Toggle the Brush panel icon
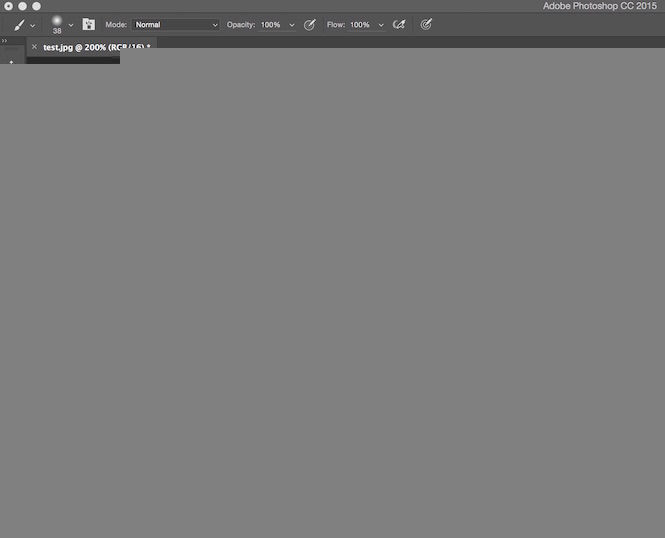This screenshot has height=538, width=665. pos(89,25)
